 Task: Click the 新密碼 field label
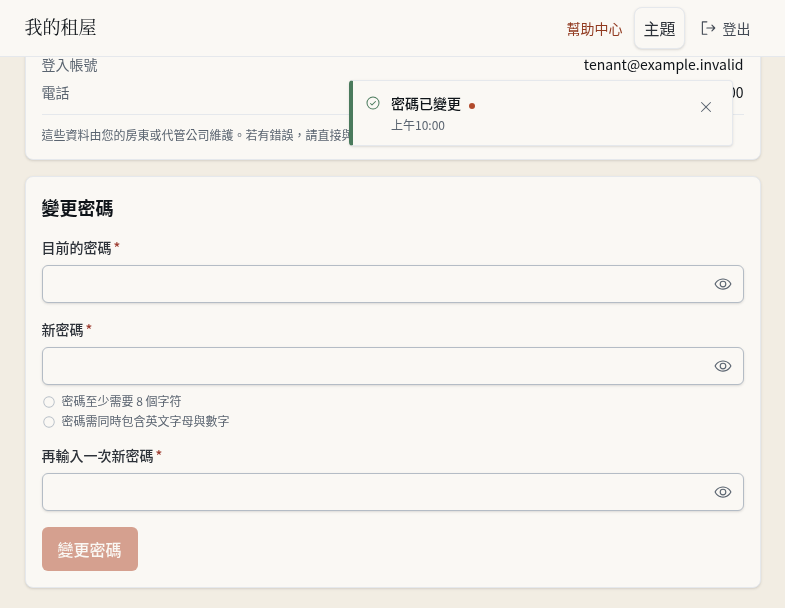coord(62,331)
